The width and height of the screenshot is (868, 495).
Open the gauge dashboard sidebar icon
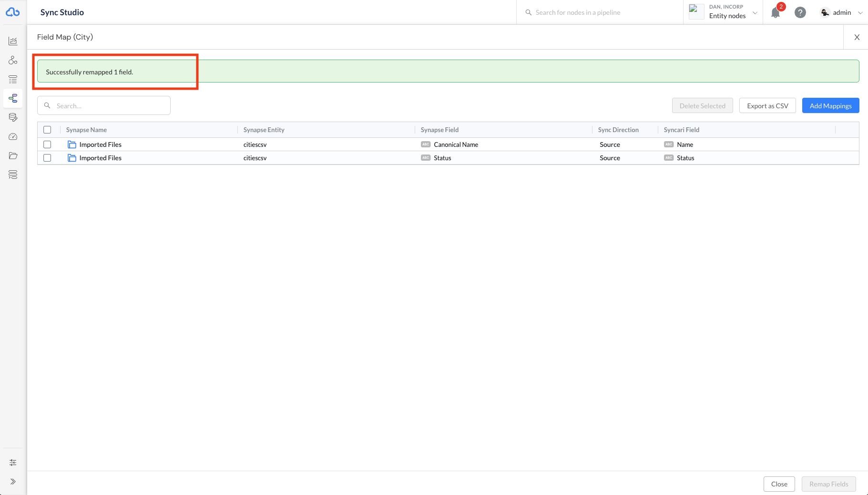13,137
